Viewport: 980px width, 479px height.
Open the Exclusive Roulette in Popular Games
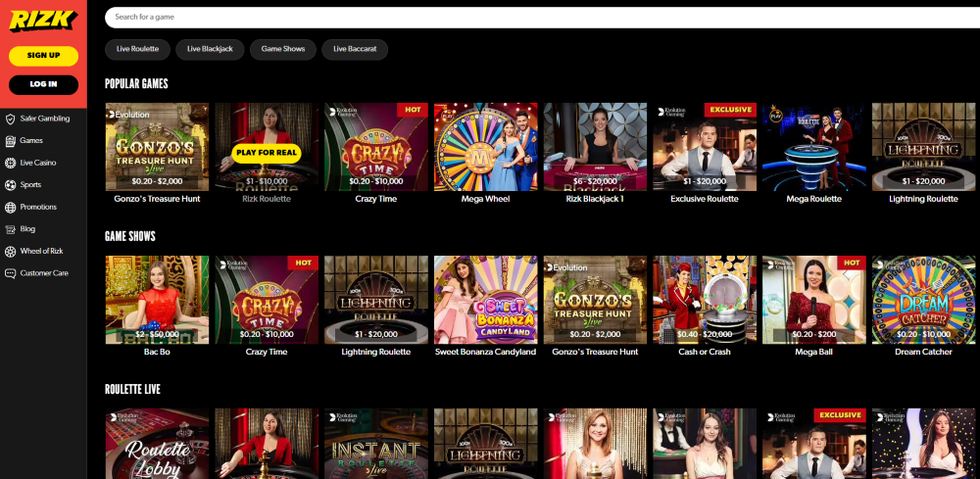pos(705,147)
